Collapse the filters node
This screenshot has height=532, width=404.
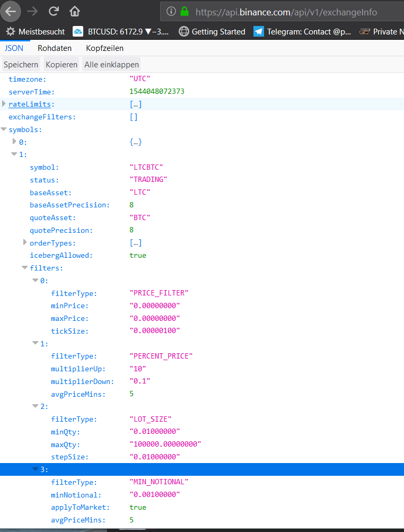[x=25, y=268]
